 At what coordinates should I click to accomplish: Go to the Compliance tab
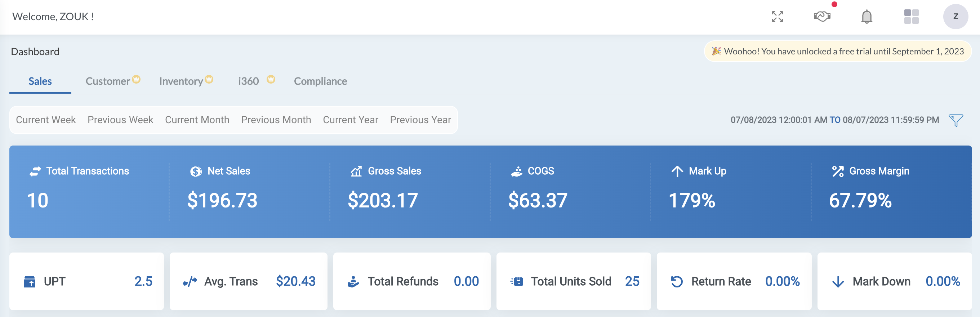pyautogui.click(x=320, y=81)
